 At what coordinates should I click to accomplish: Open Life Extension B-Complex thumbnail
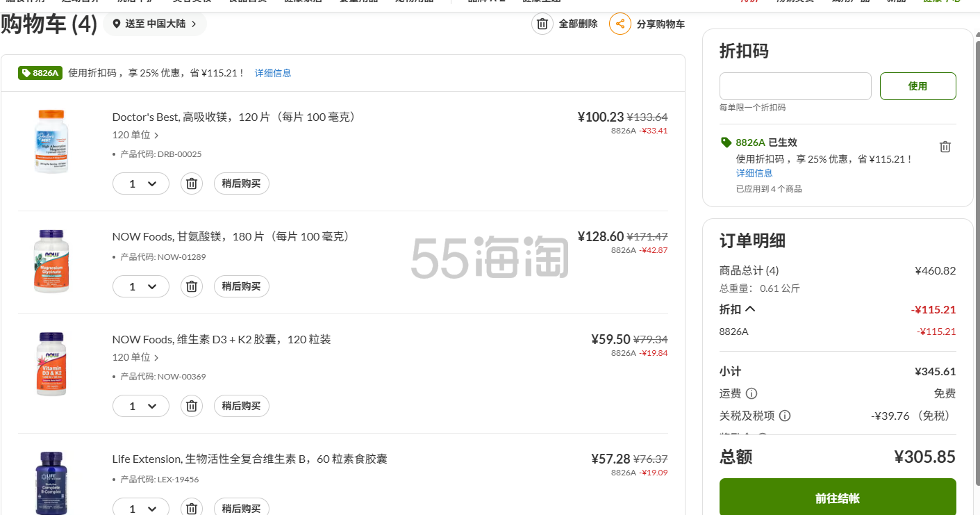pos(51,483)
